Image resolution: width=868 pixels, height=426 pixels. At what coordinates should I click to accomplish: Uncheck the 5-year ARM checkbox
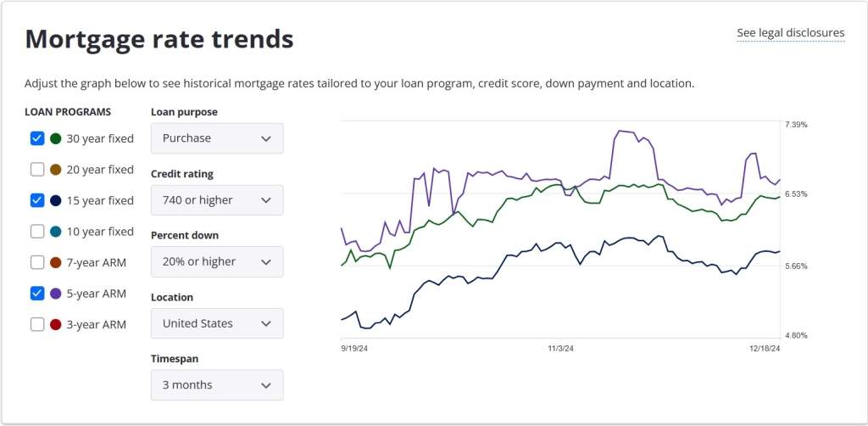[x=37, y=293]
